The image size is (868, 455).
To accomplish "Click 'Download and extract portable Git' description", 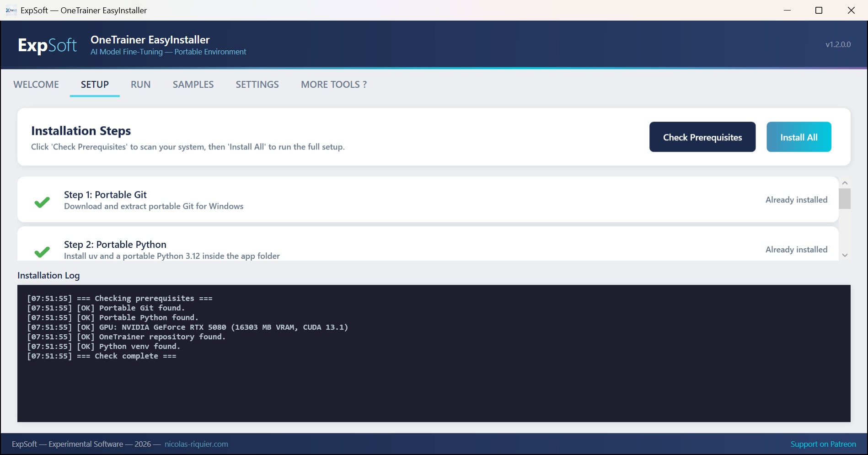I will 154,206.
